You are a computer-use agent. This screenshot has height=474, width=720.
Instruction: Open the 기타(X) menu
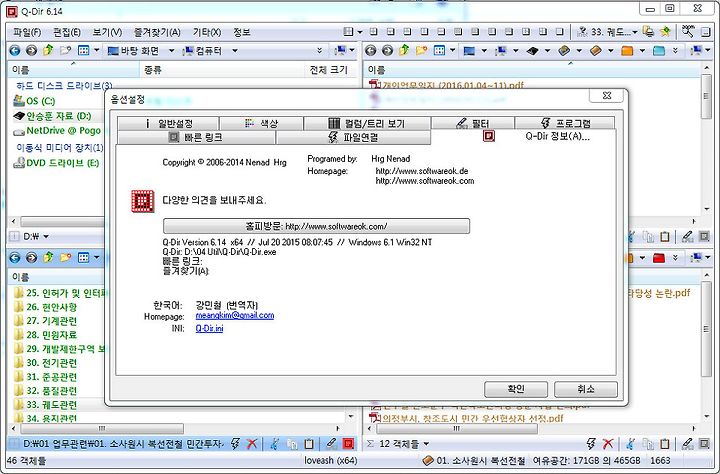(207, 32)
